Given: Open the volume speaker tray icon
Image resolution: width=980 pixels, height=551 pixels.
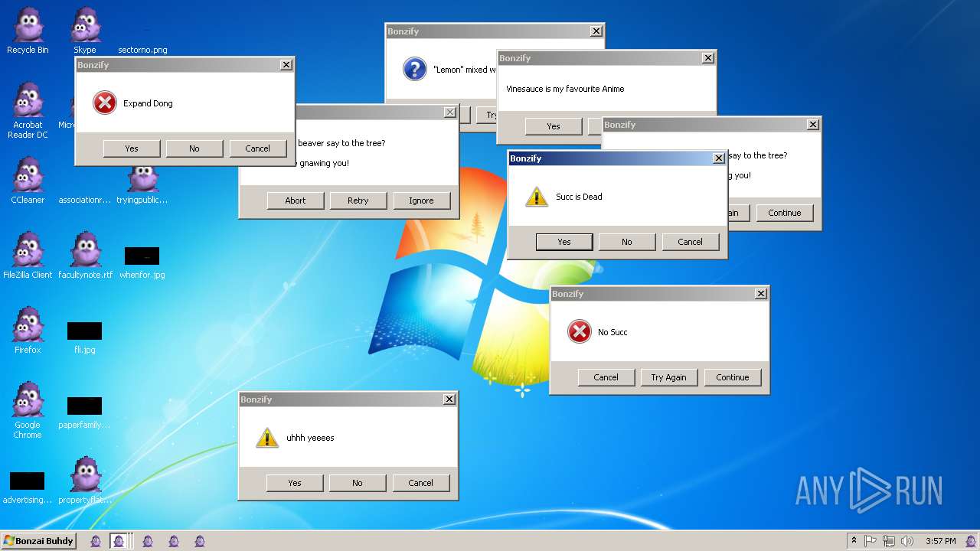Looking at the screenshot, I should [907, 541].
